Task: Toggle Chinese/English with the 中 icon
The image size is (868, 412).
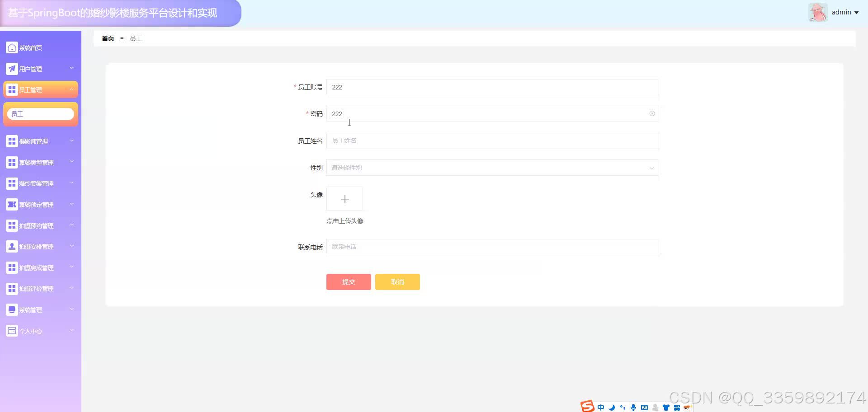Action: tap(600, 407)
